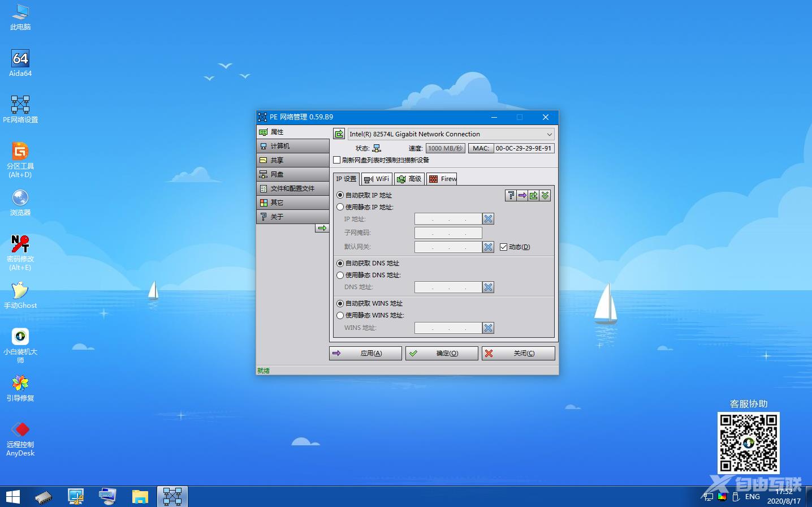Open 浏览器 desktop icon

pos(20,202)
